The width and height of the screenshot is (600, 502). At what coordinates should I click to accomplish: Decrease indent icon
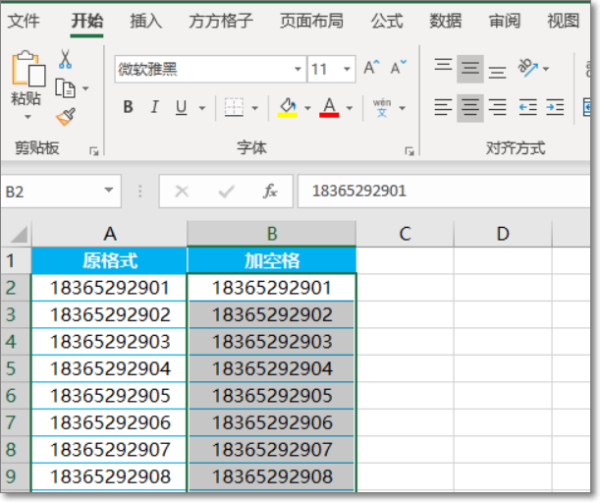pos(528,108)
